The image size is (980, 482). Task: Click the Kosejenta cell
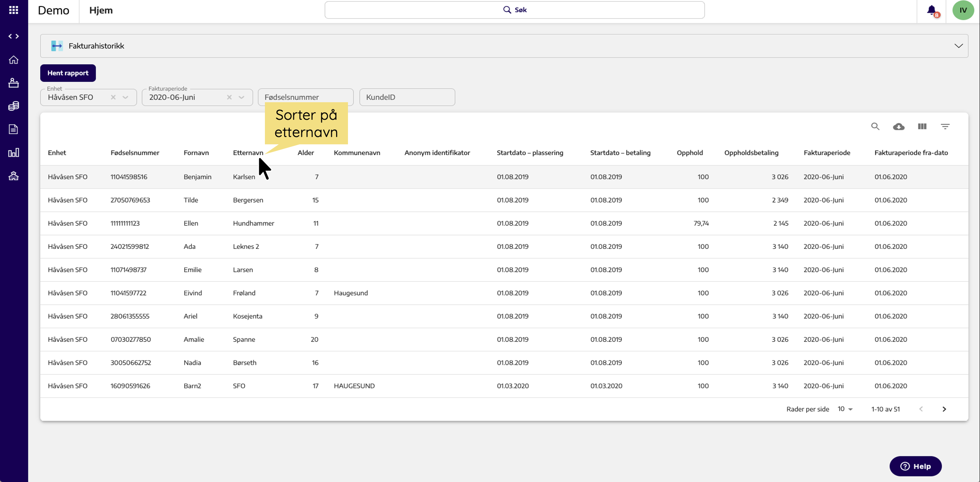pos(248,316)
